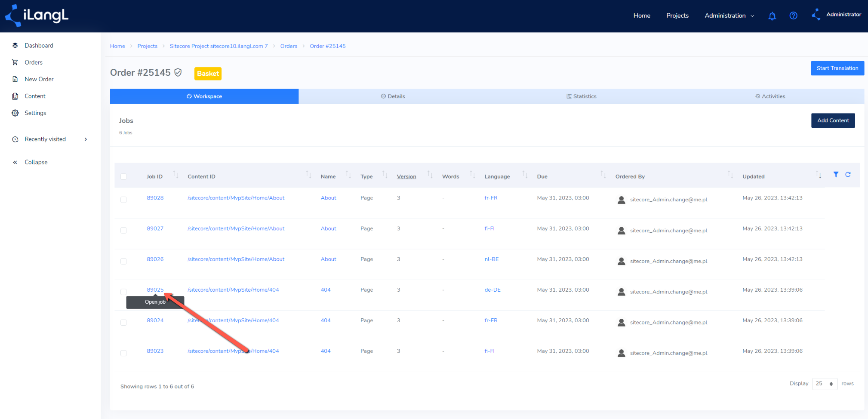Click Order #25145 breadcrumb
Viewport: 868px width, 419px height.
(x=327, y=46)
